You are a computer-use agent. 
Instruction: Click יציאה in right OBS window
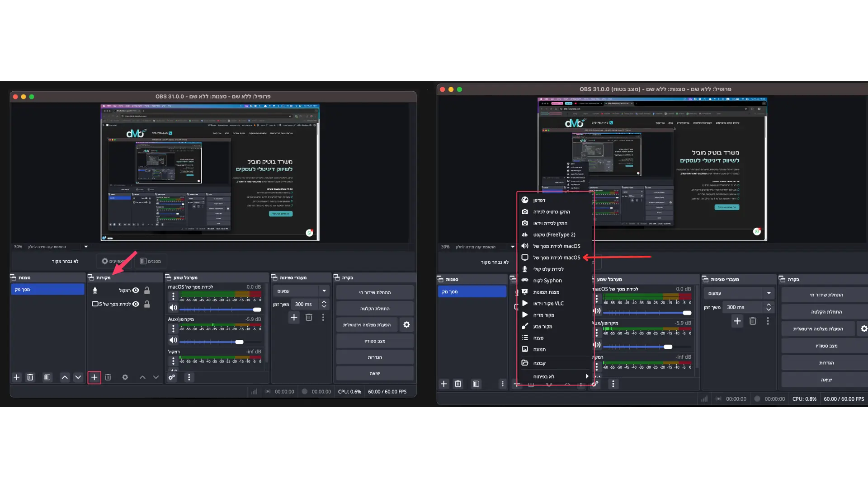coord(826,380)
